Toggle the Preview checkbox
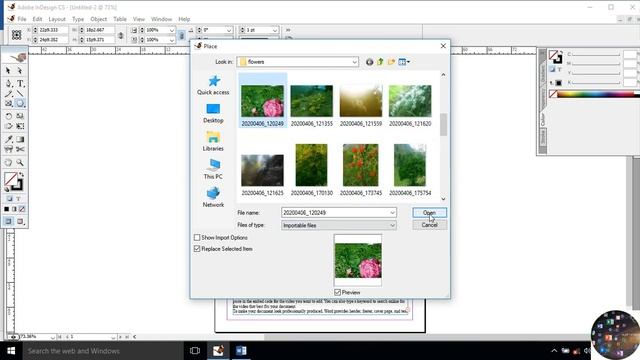This screenshot has height=360, width=640. click(x=338, y=292)
